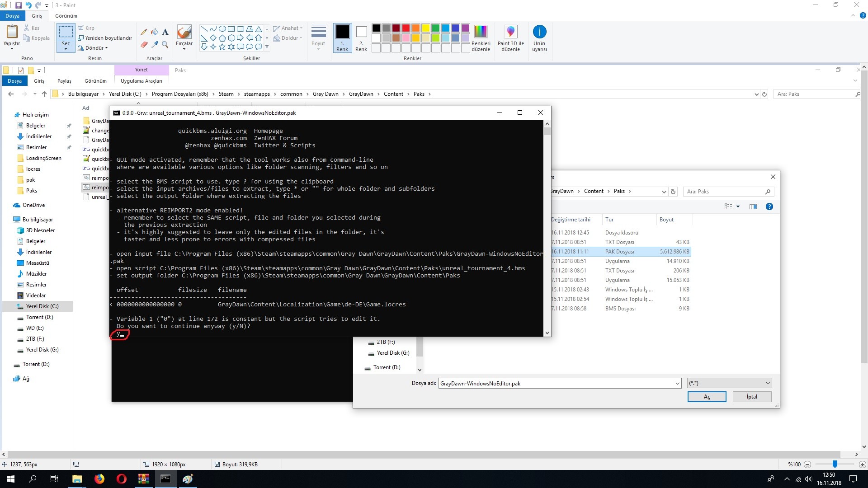This screenshot has width=868, height=488.
Task: Open Opera from the taskbar
Action: [121, 479]
